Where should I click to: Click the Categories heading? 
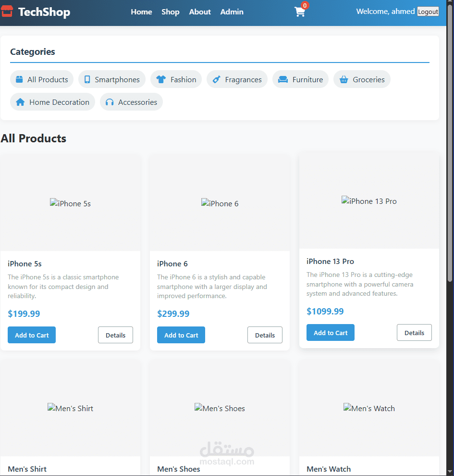pos(33,51)
